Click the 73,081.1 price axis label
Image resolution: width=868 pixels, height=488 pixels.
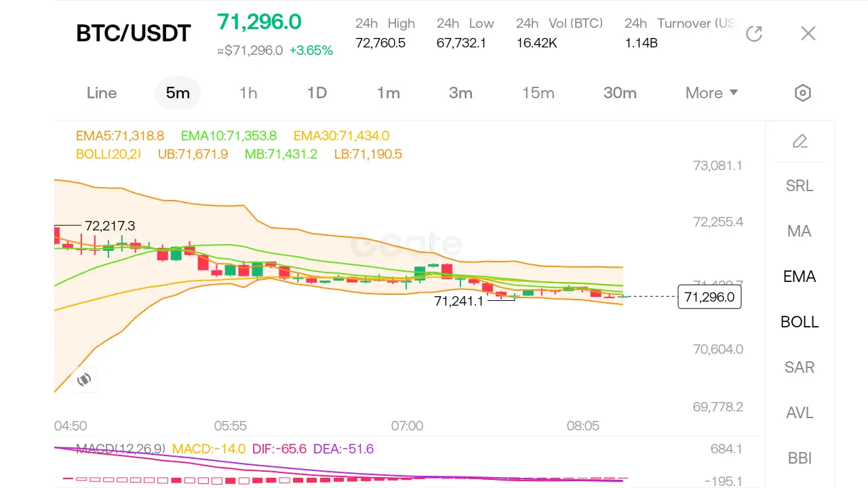pos(717,165)
